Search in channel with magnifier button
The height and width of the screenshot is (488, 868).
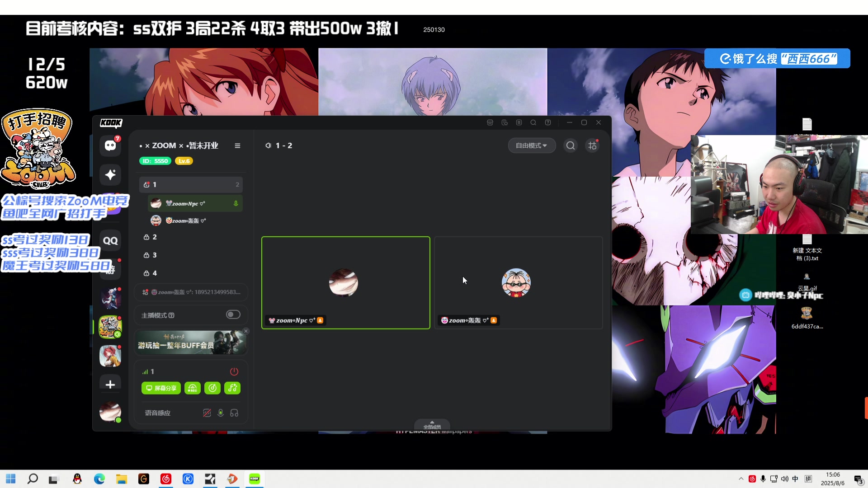pyautogui.click(x=571, y=145)
